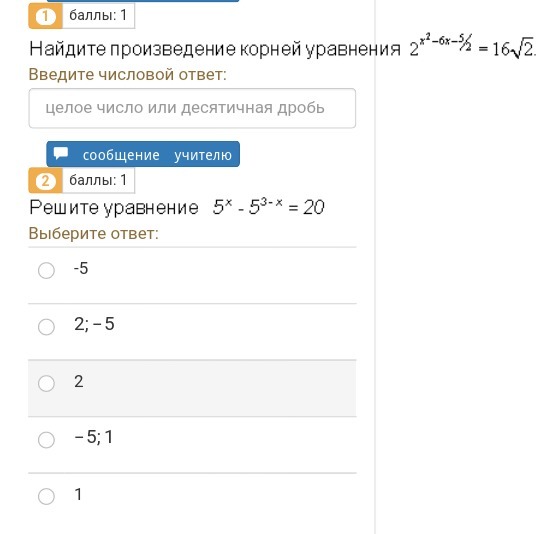Image resolution: width=540 pixels, height=534 pixels.
Task: Click the 'баллы: 1' label of question 1
Action: click(98, 15)
